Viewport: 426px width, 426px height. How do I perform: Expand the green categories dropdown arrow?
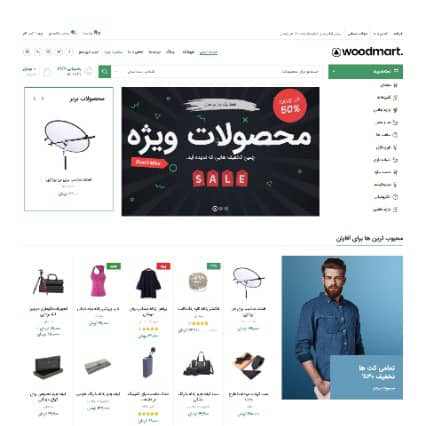pyautogui.click(x=334, y=72)
